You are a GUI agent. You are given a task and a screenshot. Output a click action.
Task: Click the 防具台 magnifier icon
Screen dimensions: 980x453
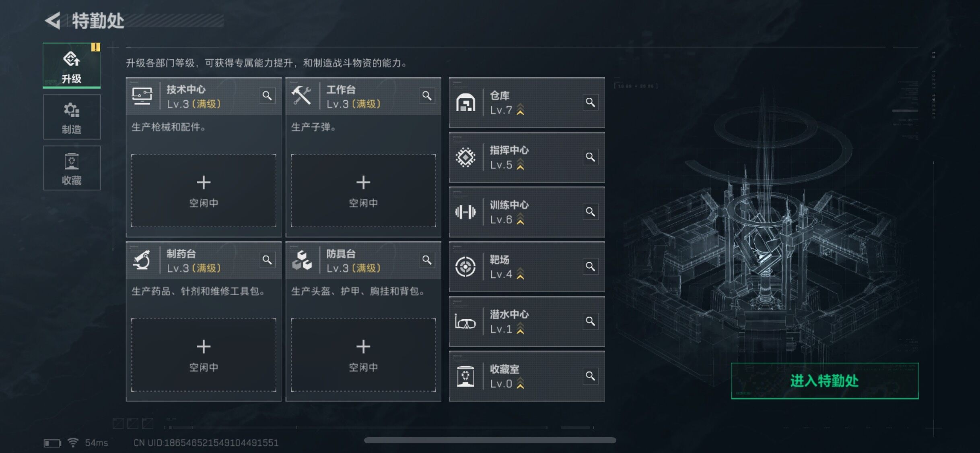coord(427,260)
